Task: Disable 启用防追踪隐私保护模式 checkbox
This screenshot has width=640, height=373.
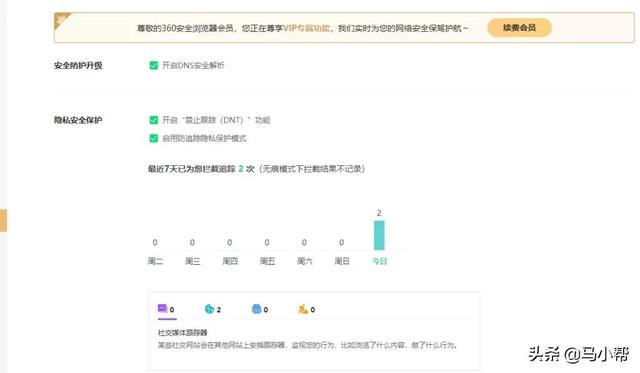Action: tap(153, 138)
